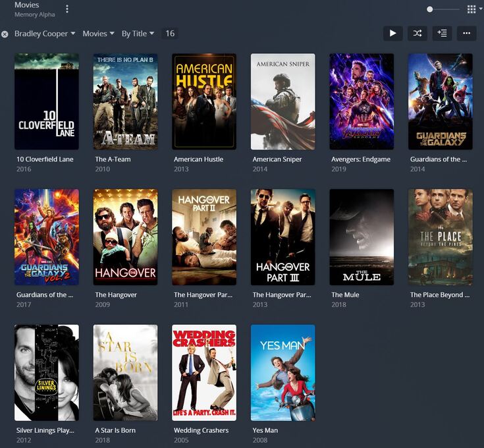The height and width of the screenshot is (448, 484).
Task: Open the Avengers: Endgame poster
Action: [x=362, y=101]
